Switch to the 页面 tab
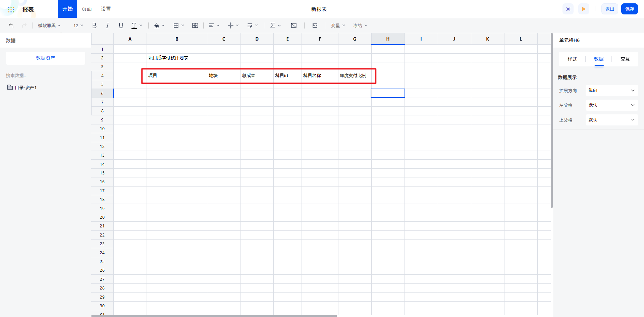The height and width of the screenshot is (317, 644). (87, 9)
